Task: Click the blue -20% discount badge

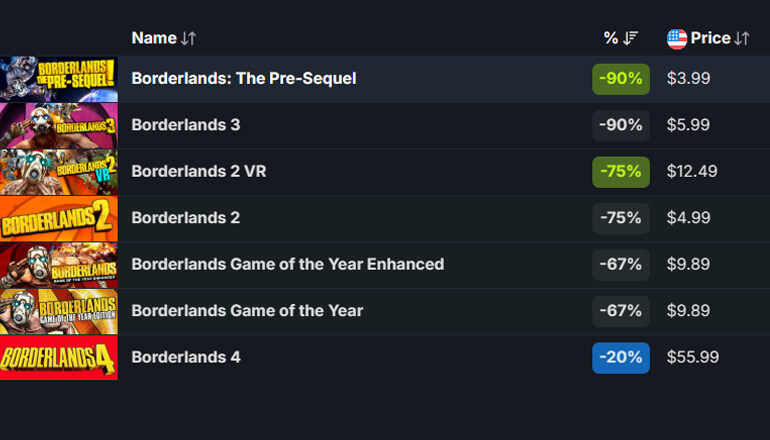Action: pyautogui.click(x=620, y=357)
